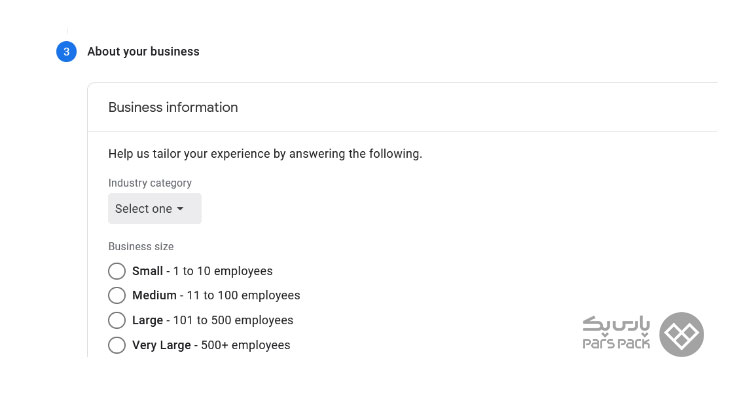This screenshot has height=403, width=750.
Task: Select the Small business size radio button
Action: pyautogui.click(x=117, y=271)
